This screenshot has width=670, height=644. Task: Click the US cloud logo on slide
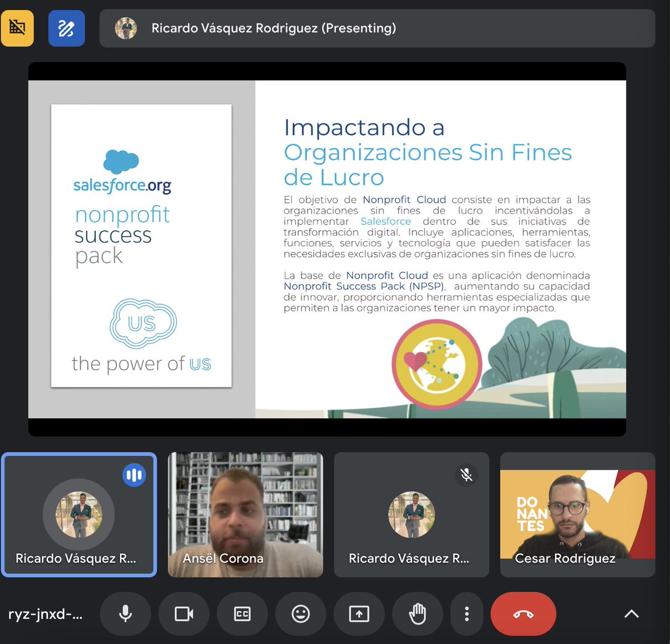coord(143,323)
